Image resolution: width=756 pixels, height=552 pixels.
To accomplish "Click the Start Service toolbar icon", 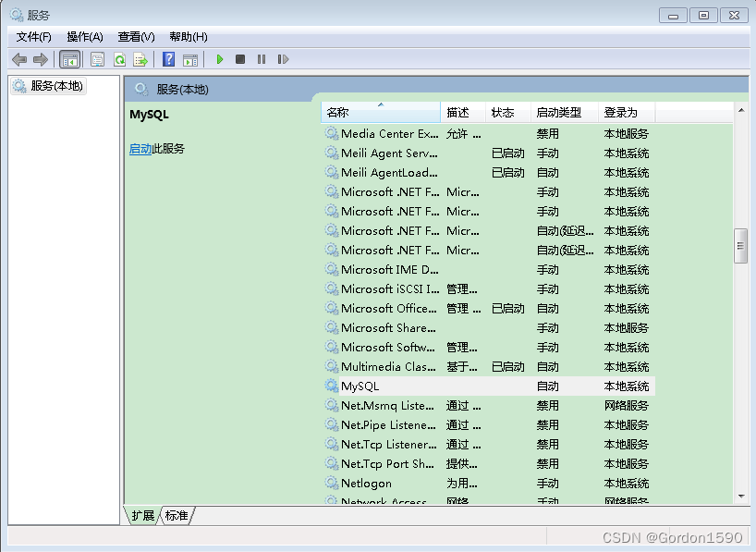I will coord(219,58).
